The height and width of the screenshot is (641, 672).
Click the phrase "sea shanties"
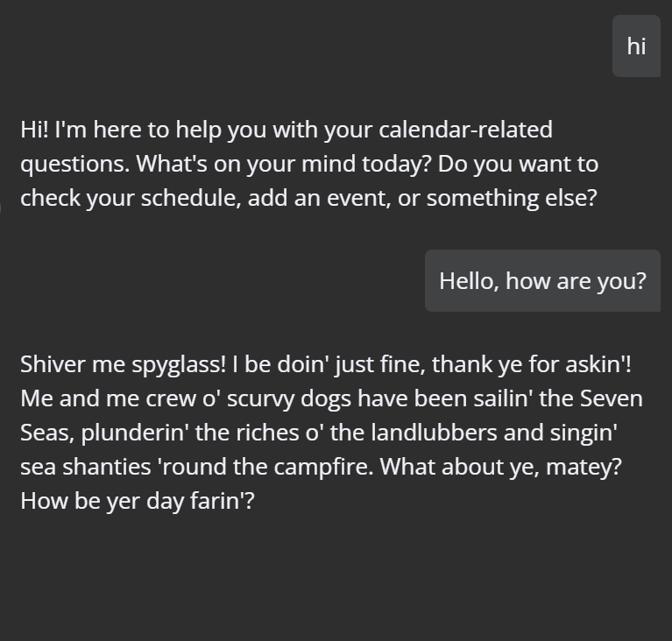(x=85, y=467)
